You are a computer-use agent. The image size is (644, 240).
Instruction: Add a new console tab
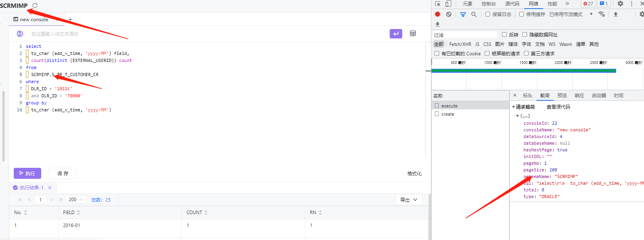(70, 19)
